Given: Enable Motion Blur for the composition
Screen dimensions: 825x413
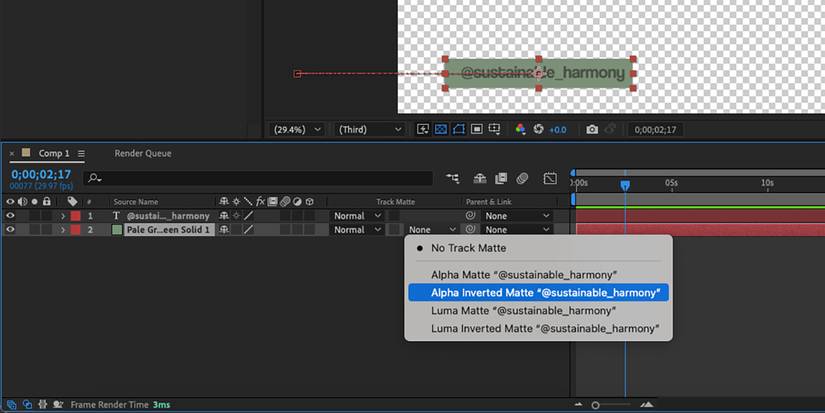Looking at the screenshot, I should 522,178.
